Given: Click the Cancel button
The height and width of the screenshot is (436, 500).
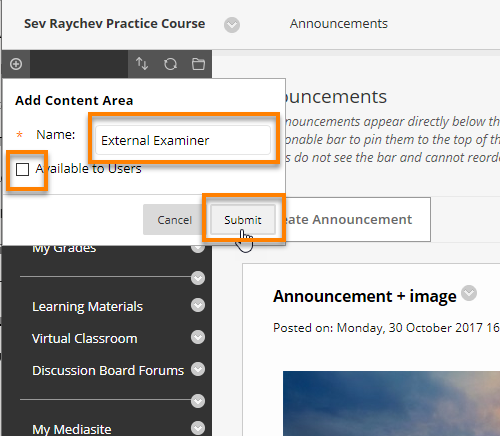Looking at the screenshot, I should pos(174,220).
